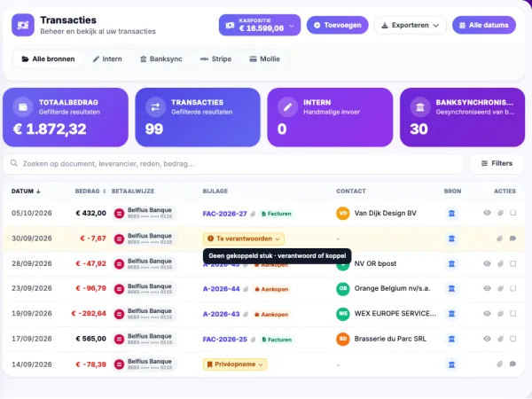The image size is (532, 399).
Task: Switch to the Stripe tab
Action: click(x=215, y=59)
